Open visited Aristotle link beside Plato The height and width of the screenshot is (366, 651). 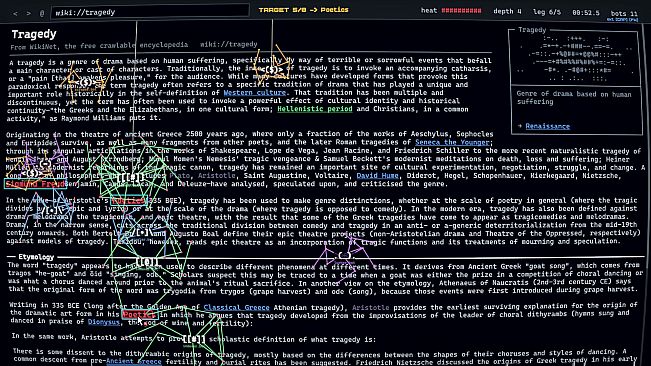click(x=216, y=176)
